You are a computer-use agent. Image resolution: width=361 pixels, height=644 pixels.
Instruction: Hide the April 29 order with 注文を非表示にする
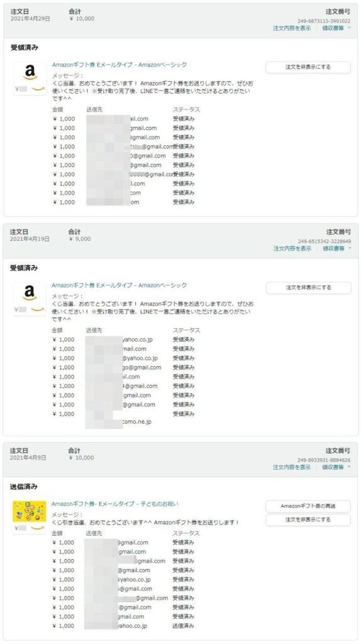(308, 67)
